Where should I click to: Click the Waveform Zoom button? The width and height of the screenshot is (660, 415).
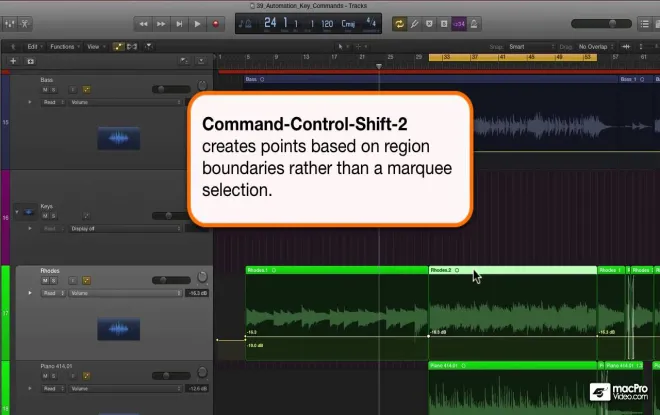tap(626, 47)
